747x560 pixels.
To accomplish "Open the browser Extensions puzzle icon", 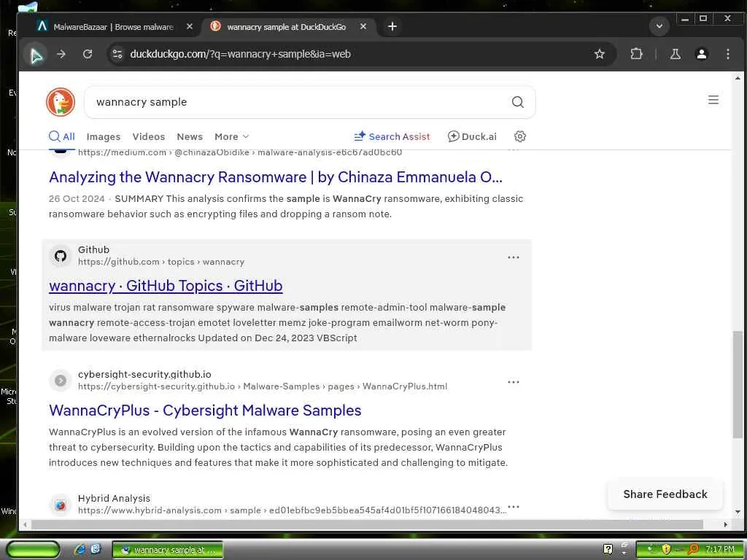I will tap(636, 54).
